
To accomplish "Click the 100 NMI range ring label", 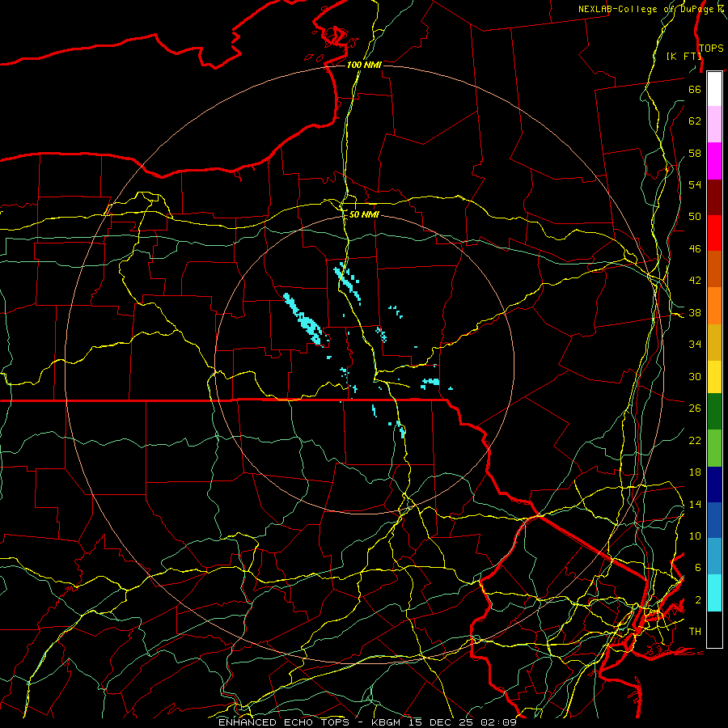I will 363,65.
